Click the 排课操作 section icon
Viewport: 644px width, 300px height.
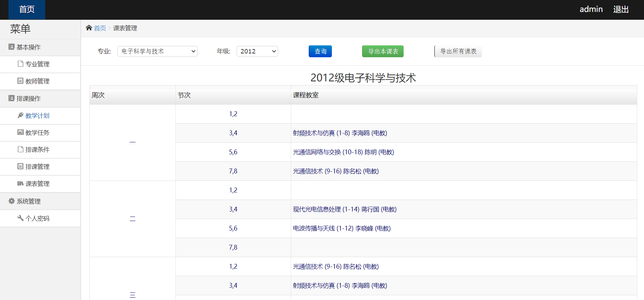coord(12,98)
